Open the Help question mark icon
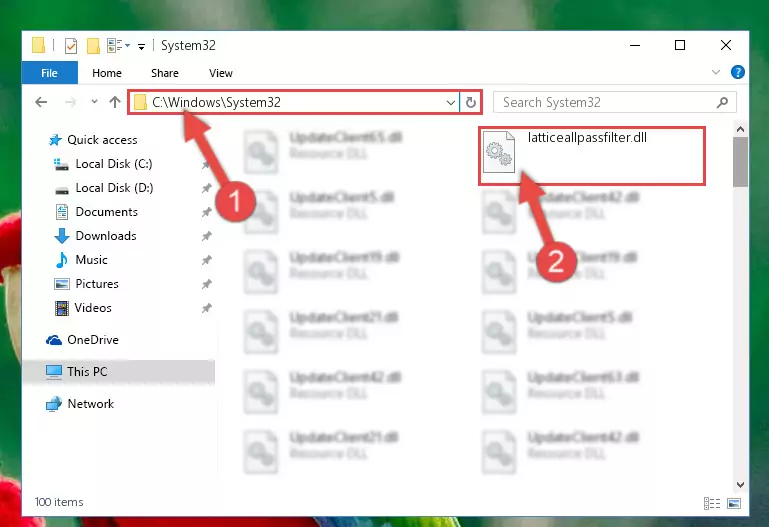The width and height of the screenshot is (769, 527). coord(737,72)
